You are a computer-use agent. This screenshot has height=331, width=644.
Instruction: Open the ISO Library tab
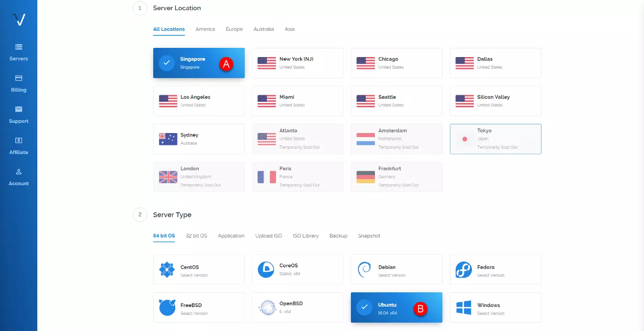pyautogui.click(x=306, y=236)
